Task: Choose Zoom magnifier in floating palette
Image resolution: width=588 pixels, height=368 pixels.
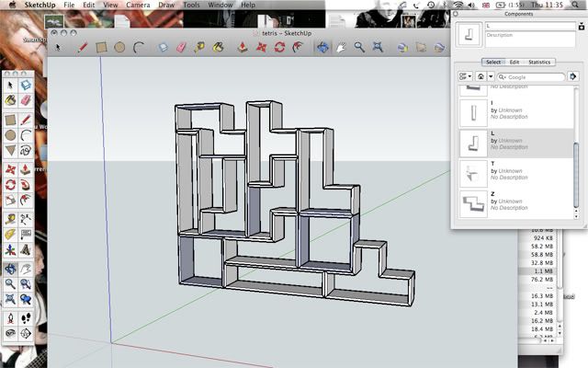Action: (10, 284)
